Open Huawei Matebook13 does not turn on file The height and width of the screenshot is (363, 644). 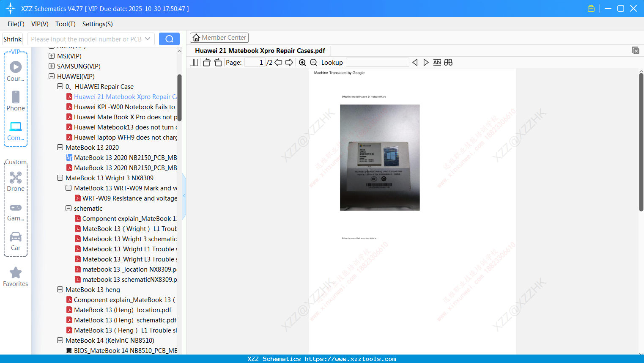(122, 127)
